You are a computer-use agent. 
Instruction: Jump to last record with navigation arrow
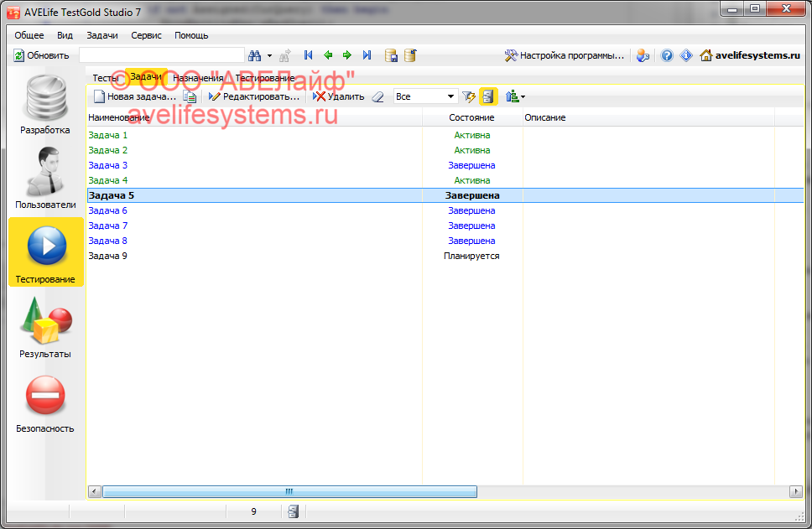pyautogui.click(x=367, y=55)
